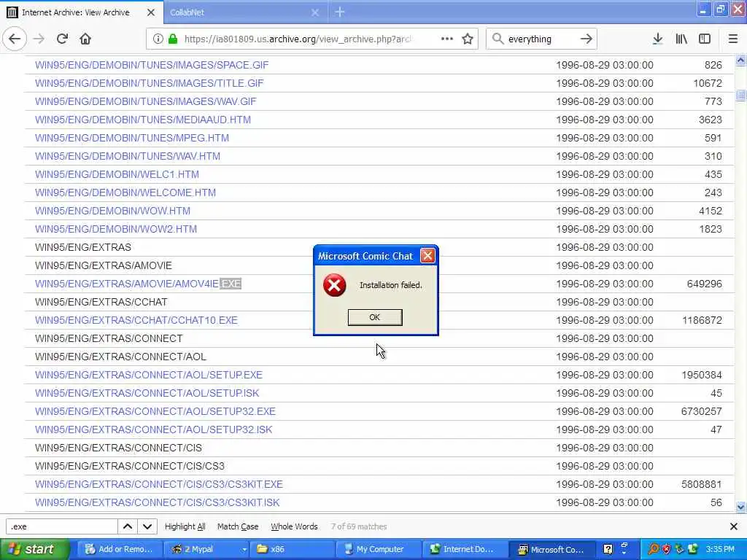Select the Internet Archive: View Archive tab
This screenshot has height=560, width=747.
pos(81,12)
